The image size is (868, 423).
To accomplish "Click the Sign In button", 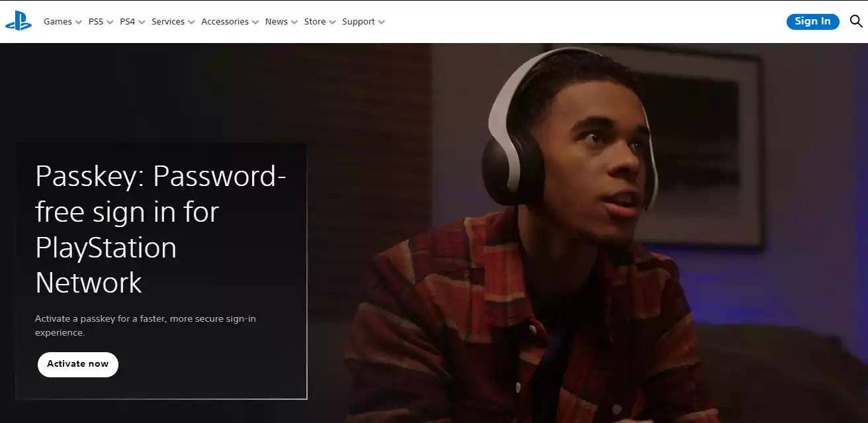I will (812, 21).
